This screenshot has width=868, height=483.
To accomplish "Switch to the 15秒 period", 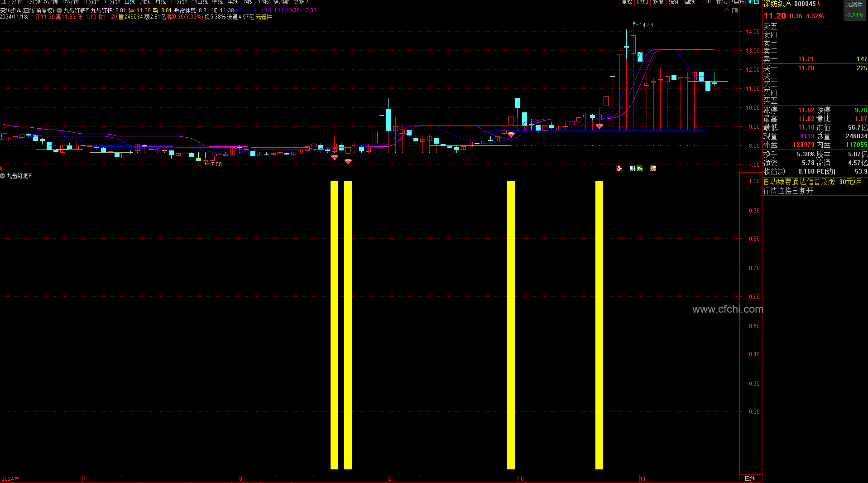I will [264, 2].
